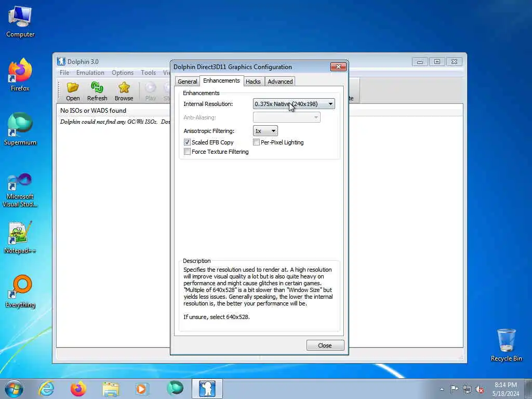Open Windows Explorer from the taskbar

click(x=111, y=389)
